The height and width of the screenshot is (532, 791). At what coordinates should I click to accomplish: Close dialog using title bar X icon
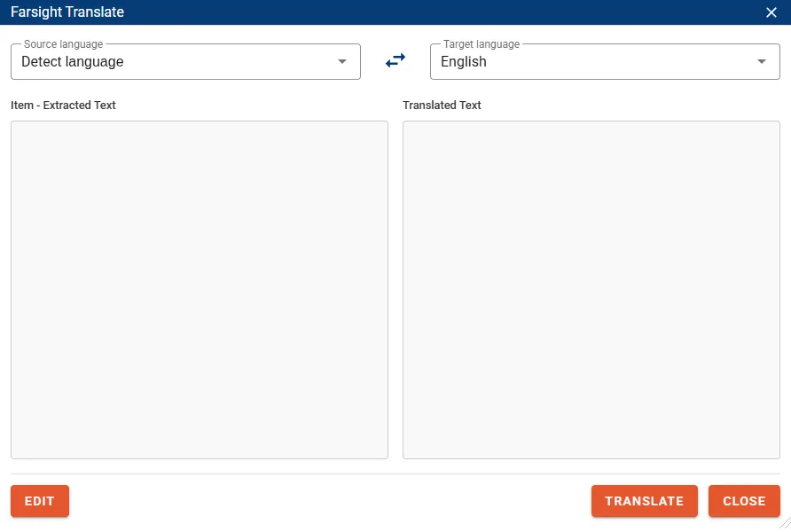771,12
